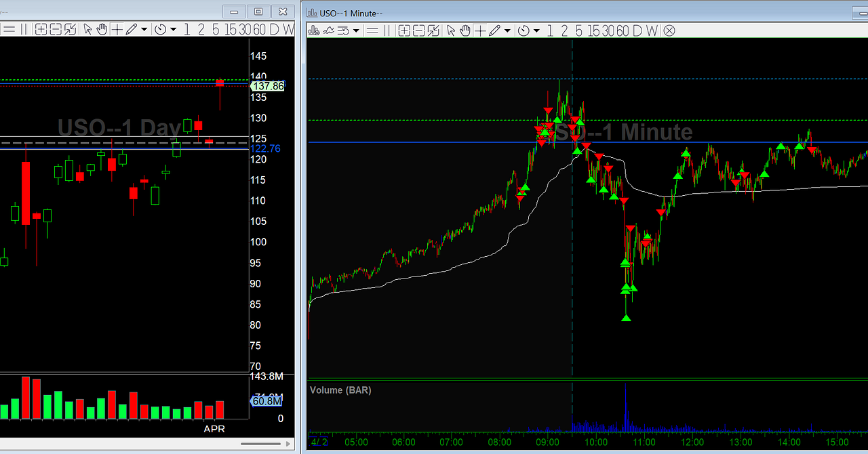Click the 4/2 date label on time axis
Screen dimensions: 868x454
tap(319, 443)
